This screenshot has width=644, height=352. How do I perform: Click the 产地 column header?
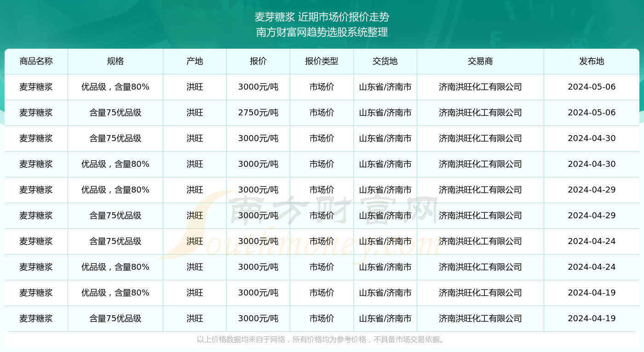click(195, 62)
